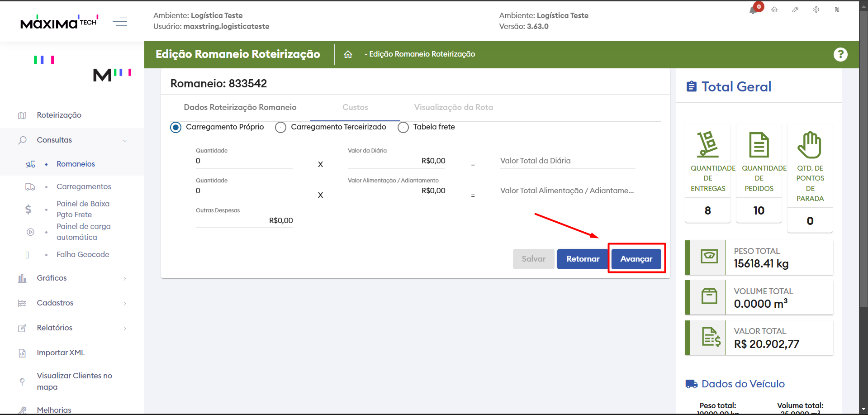Viewport: 868px width, 415px height.
Task: Click the notification bell icon
Action: click(754, 10)
